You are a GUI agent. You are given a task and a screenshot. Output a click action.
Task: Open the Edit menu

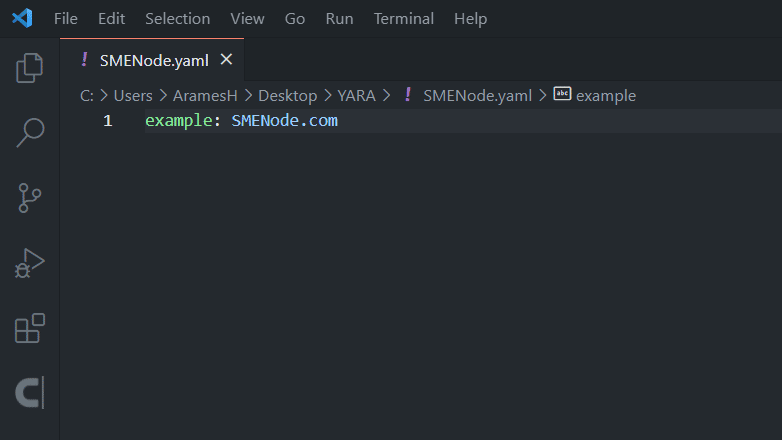(x=111, y=19)
